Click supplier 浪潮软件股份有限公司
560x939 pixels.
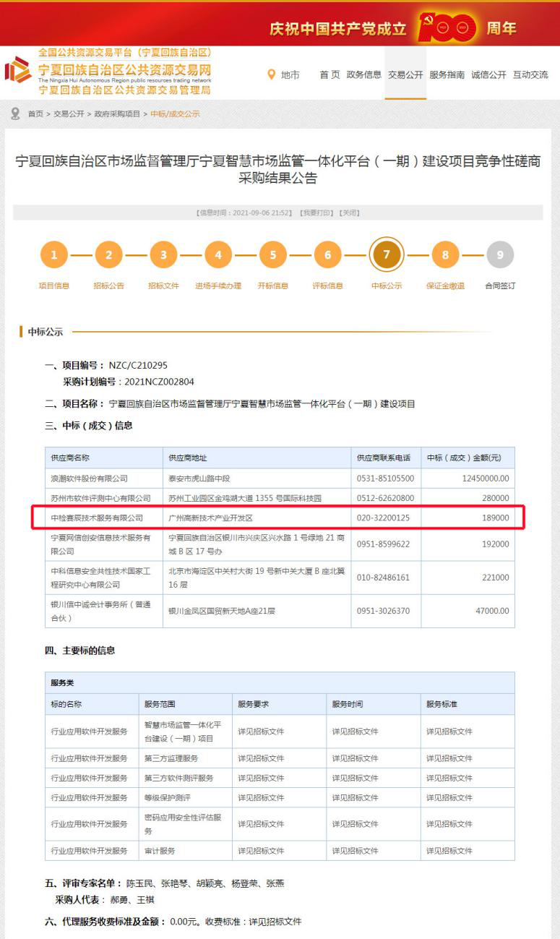[90, 479]
